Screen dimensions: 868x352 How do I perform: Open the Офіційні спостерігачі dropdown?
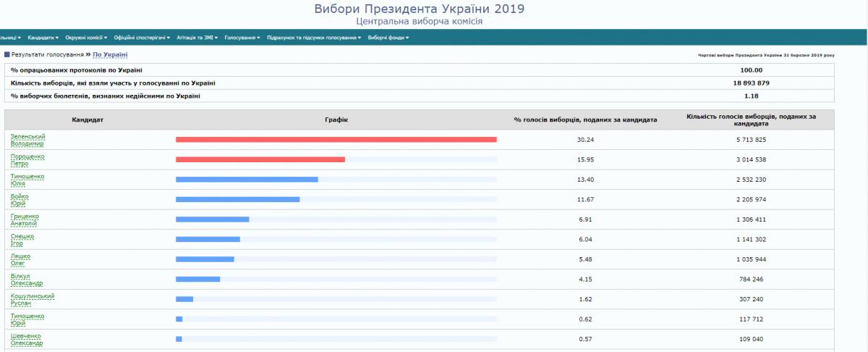(139, 38)
